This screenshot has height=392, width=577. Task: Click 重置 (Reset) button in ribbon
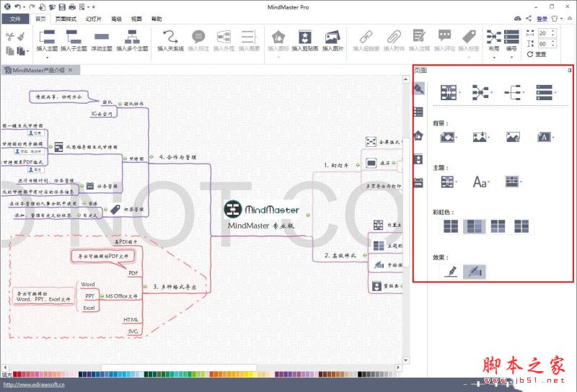pyautogui.click(x=537, y=55)
